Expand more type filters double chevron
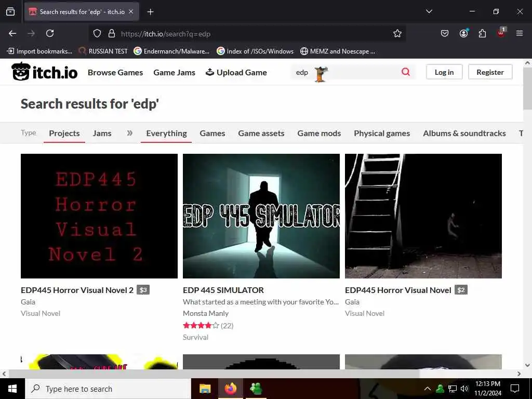 click(x=129, y=133)
